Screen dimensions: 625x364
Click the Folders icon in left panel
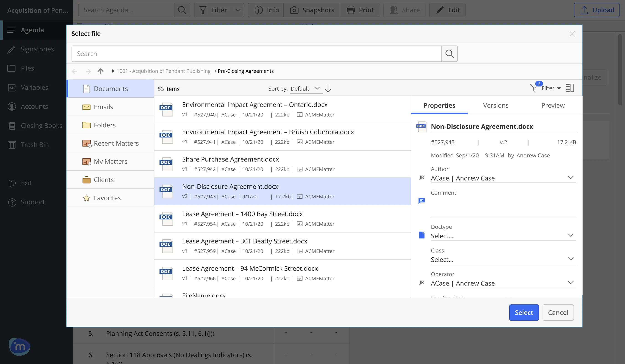click(x=86, y=125)
